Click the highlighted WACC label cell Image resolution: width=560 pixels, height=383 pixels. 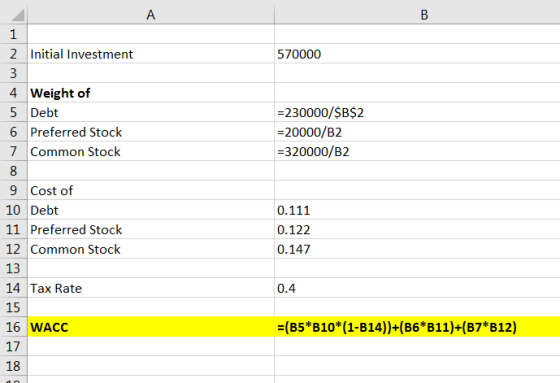coord(151,327)
